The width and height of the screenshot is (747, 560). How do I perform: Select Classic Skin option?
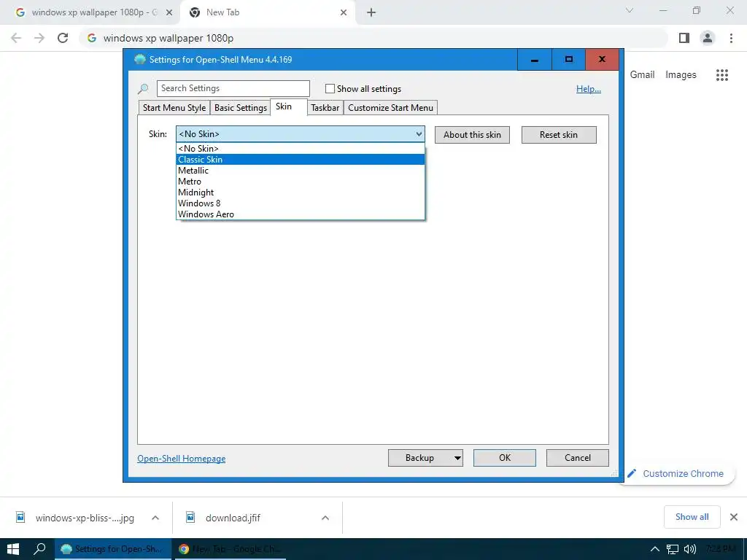(x=300, y=160)
